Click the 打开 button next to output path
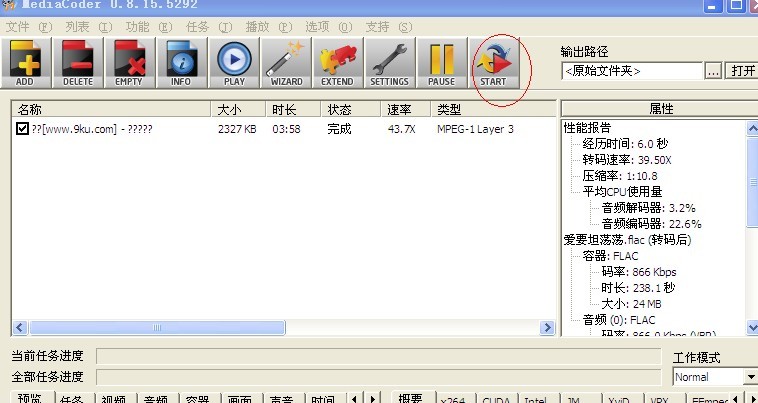Screen dimensions: 758x403 [x=742, y=71]
